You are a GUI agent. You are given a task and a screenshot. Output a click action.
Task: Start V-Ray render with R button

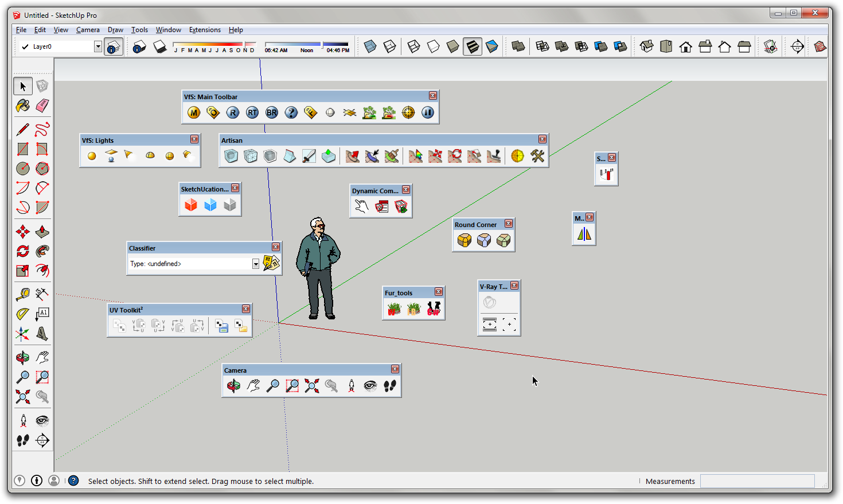pos(233,112)
